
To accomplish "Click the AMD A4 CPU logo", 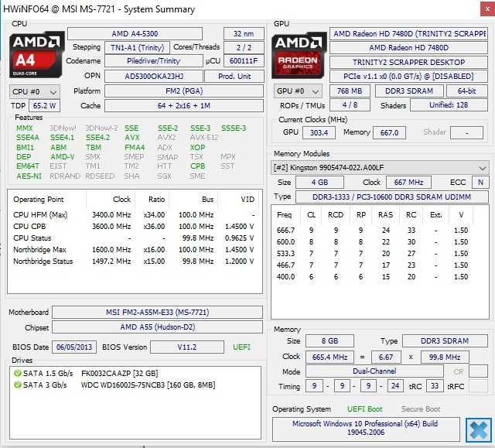I will (36, 54).
